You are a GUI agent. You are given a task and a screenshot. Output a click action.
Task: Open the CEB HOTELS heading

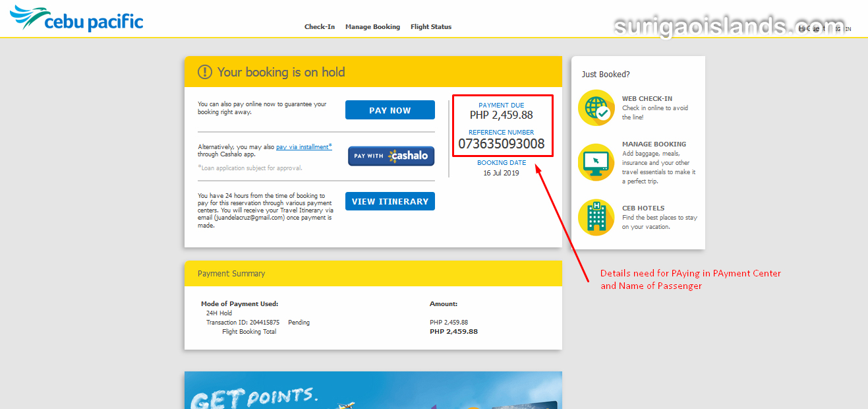tap(643, 208)
